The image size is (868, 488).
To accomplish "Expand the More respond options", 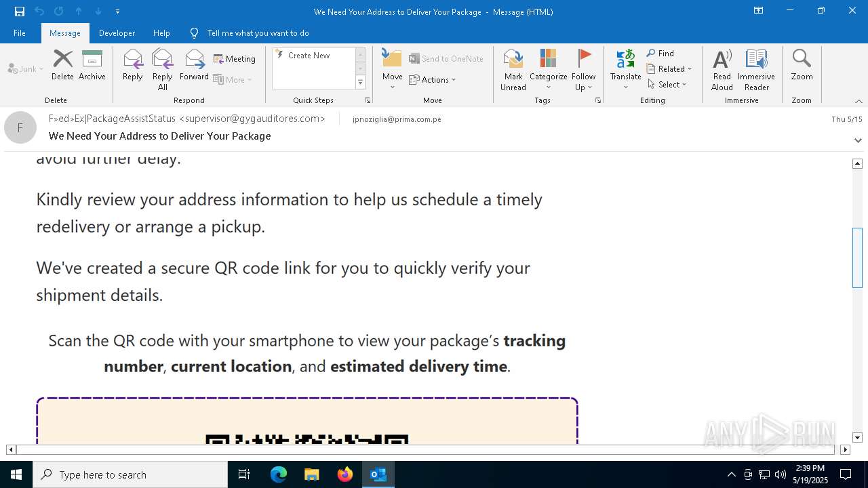I will [233, 79].
